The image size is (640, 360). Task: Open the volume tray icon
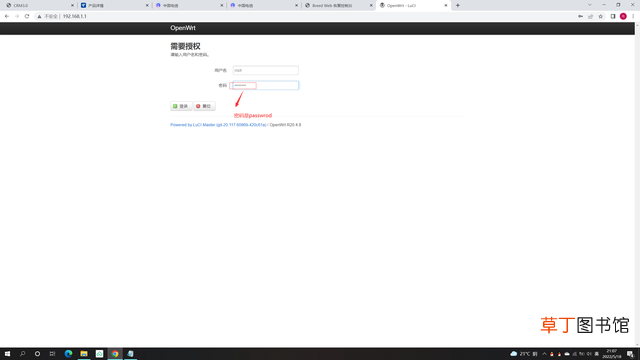589,354
